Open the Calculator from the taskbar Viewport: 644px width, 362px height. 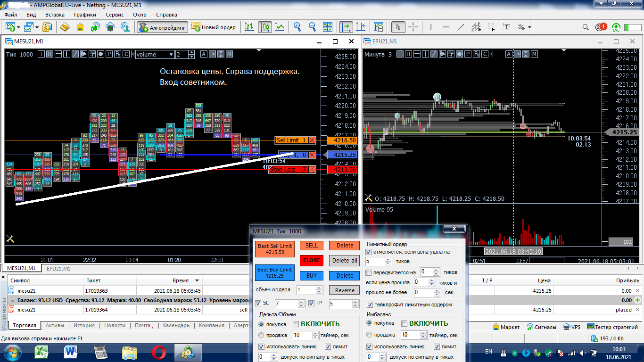(101, 352)
